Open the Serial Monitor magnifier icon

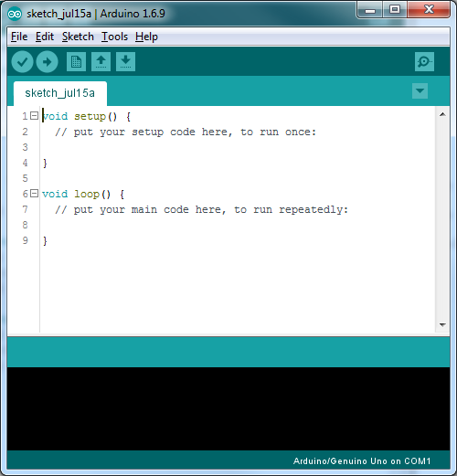point(424,62)
